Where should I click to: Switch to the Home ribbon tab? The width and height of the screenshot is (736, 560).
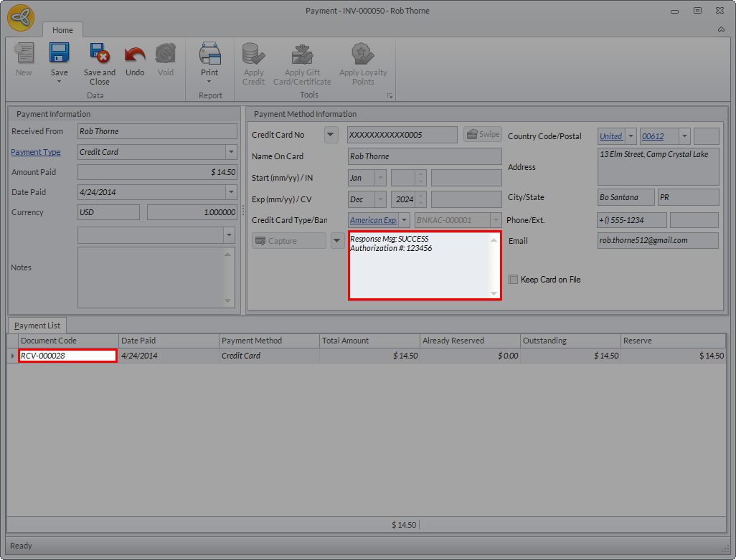62,30
